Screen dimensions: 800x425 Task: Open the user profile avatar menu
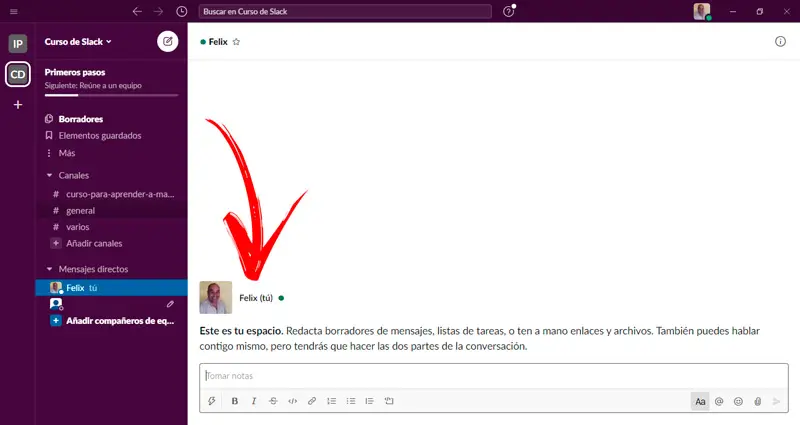coord(702,11)
